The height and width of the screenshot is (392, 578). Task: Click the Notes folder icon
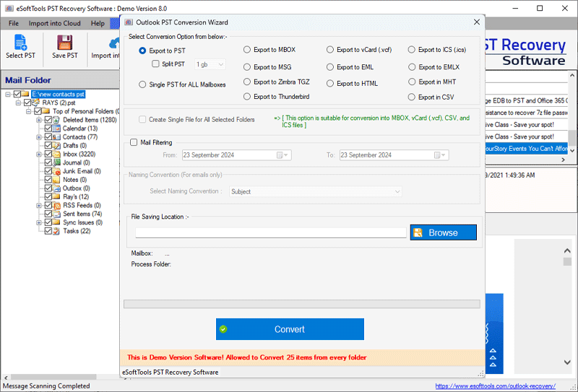tap(56, 180)
